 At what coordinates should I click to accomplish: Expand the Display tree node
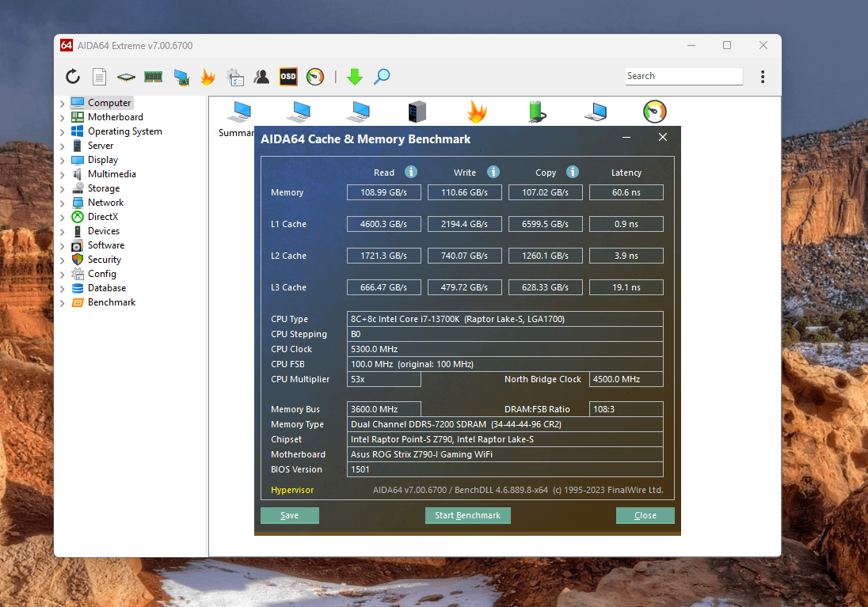click(62, 161)
